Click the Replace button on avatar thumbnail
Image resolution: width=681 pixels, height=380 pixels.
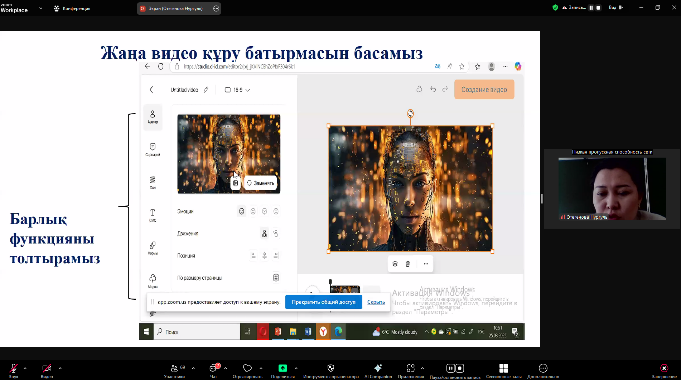coord(261,183)
